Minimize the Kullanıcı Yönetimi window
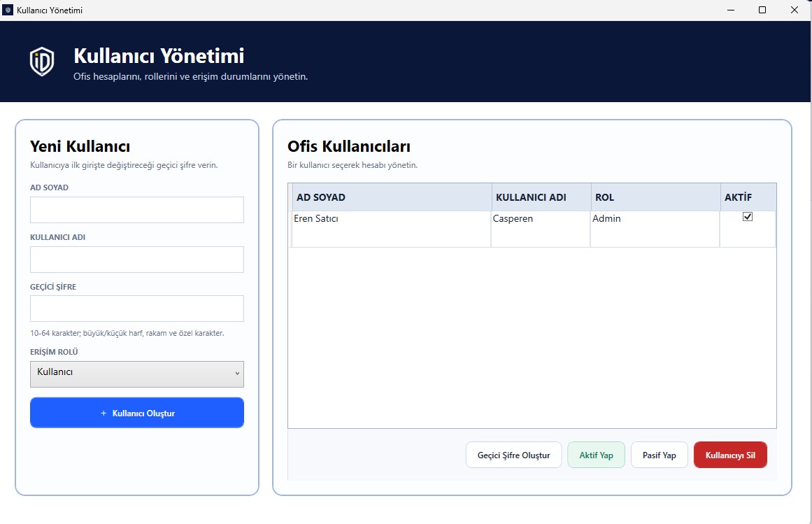The height and width of the screenshot is (524, 812). tap(731, 10)
